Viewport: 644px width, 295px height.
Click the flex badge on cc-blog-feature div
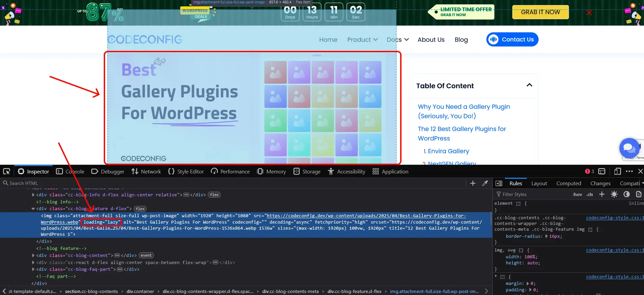coord(140,209)
